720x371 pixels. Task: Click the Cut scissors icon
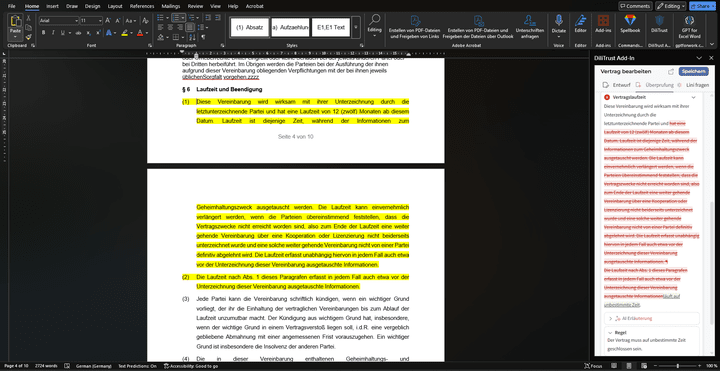tap(28, 18)
